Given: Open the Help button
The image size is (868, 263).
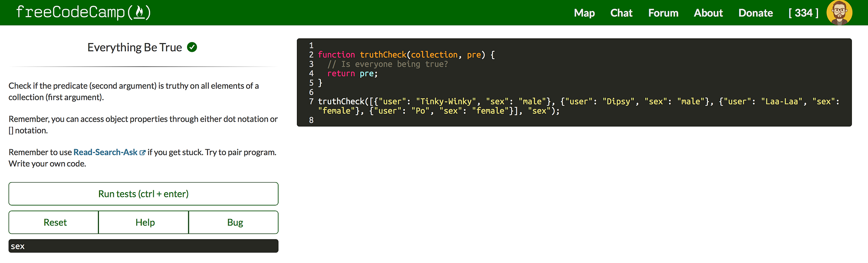Looking at the screenshot, I should click(x=144, y=222).
